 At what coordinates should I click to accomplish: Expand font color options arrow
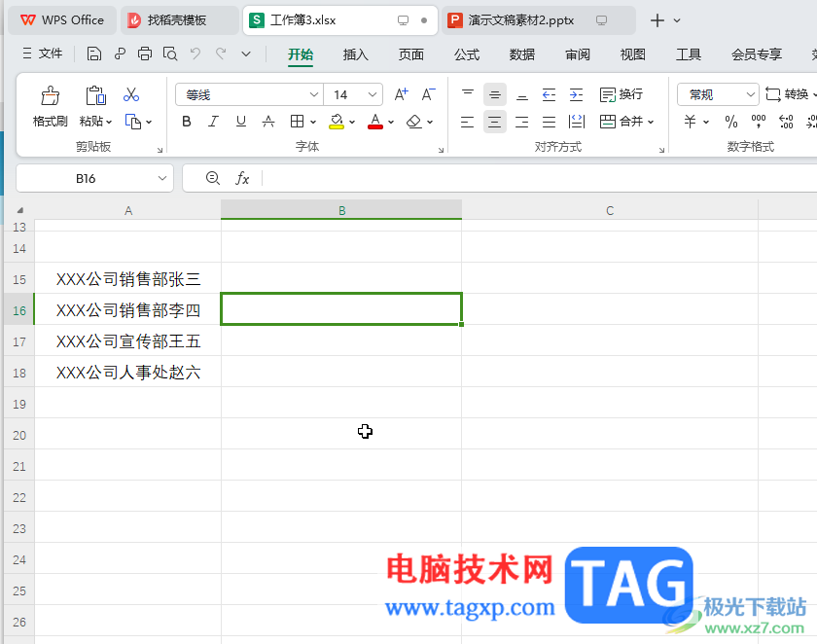pyautogui.click(x=391, y=122)
